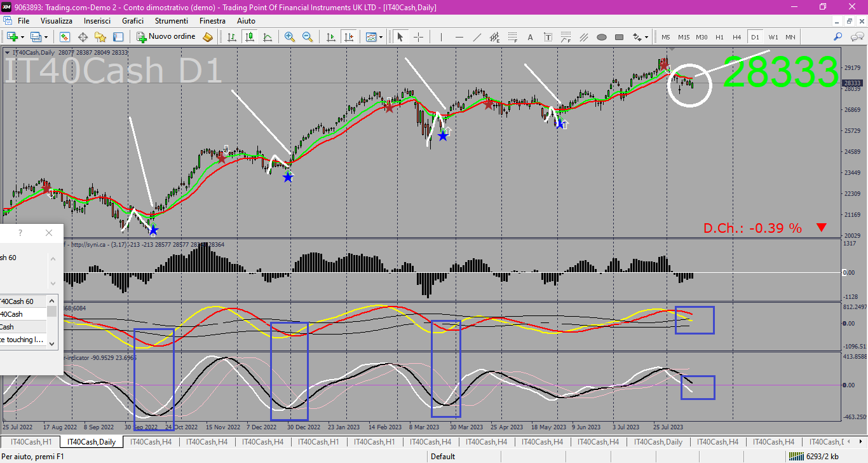Open the Navigator folder-star icon
This screenshot has width=868, height=463.
(x=100, y=37)
